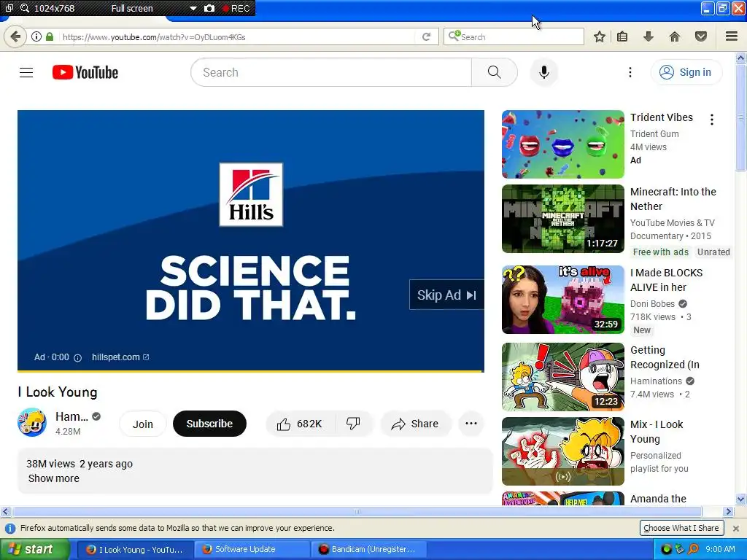Click the green padlock security icon

point(50,36)
